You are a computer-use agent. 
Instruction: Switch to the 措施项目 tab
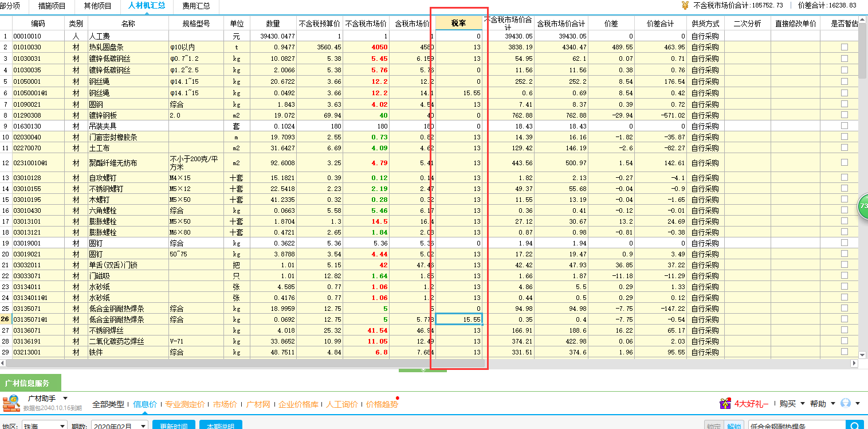tap(52, 6)
